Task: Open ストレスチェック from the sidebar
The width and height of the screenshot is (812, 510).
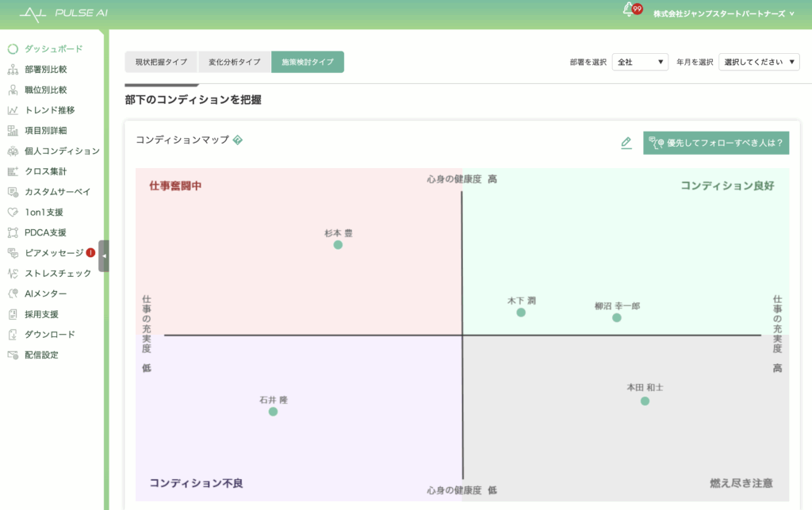Action: 57,274
